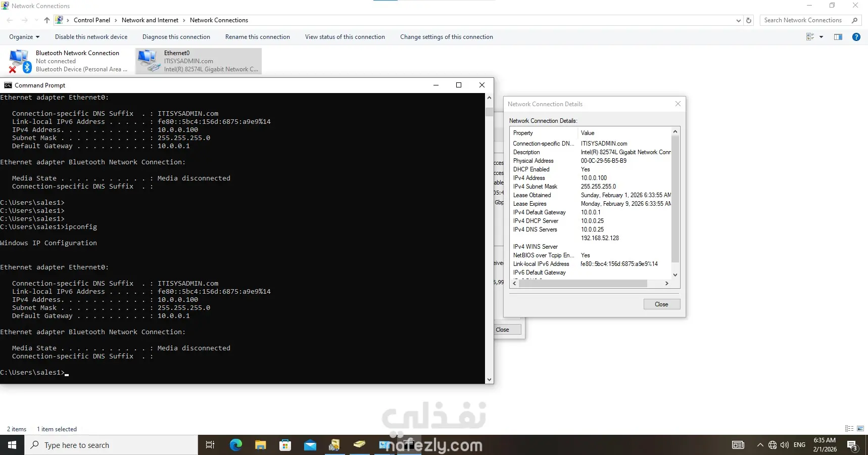
Task: Open Microsoft Store from taskbar
Action: tap(285, 445)
